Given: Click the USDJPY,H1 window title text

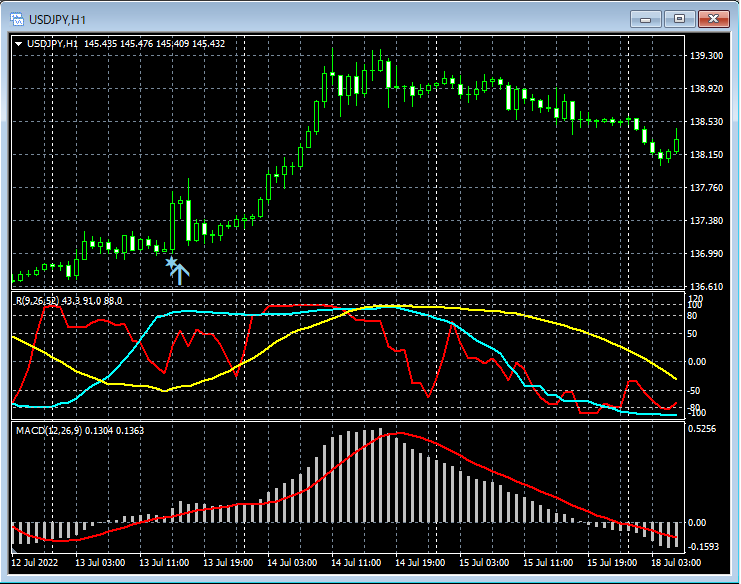Looking at the screenshot, I should point(57,19).
